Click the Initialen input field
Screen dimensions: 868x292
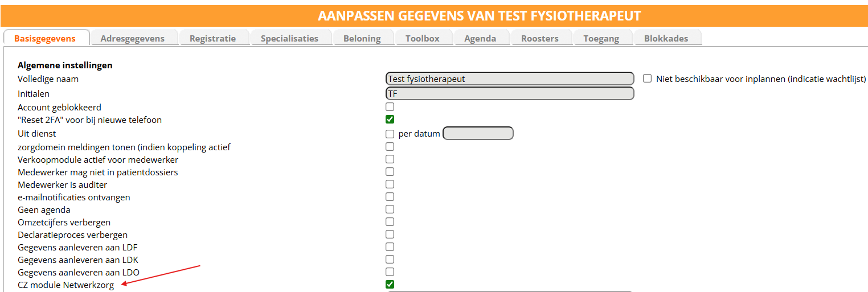pos(510,93)
